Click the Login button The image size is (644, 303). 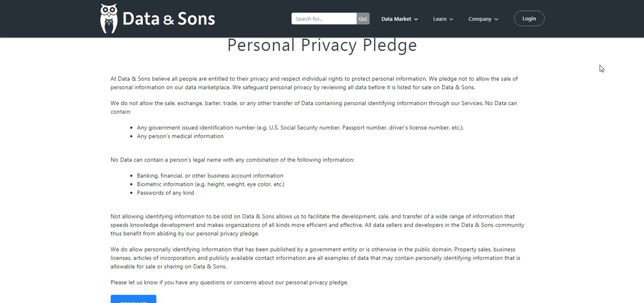pyautogui.click(x=529, y=19)
